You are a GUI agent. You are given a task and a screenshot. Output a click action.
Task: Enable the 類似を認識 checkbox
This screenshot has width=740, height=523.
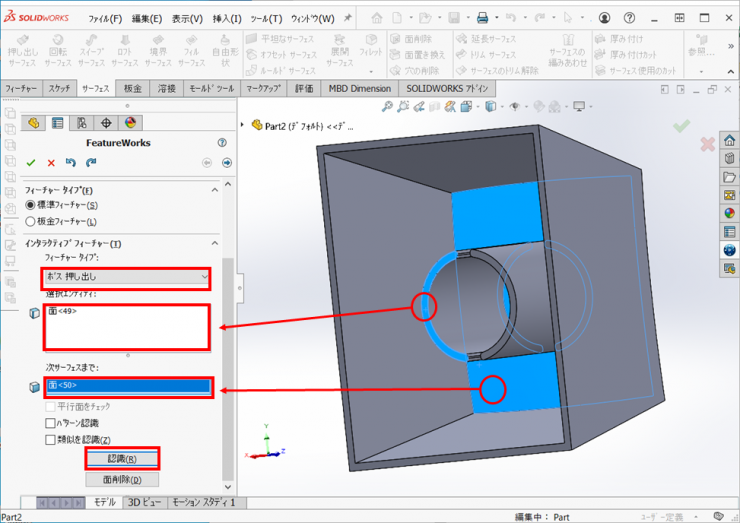click(51, 440)
